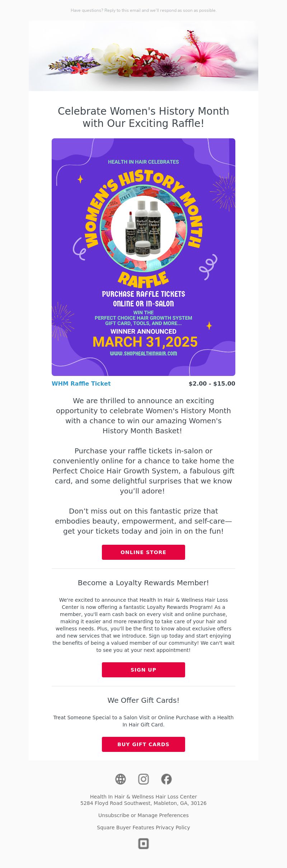Click the Online Store button

[143, 552]
